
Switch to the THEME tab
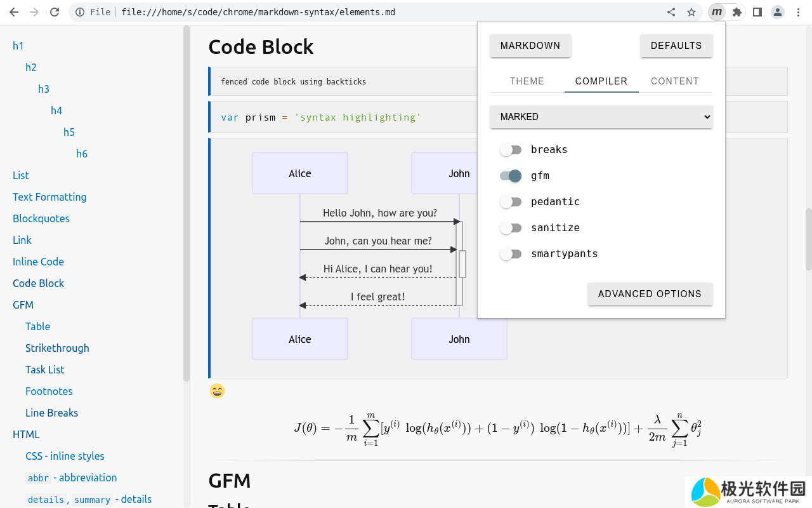pyautogui.click(x=527, y=81)
